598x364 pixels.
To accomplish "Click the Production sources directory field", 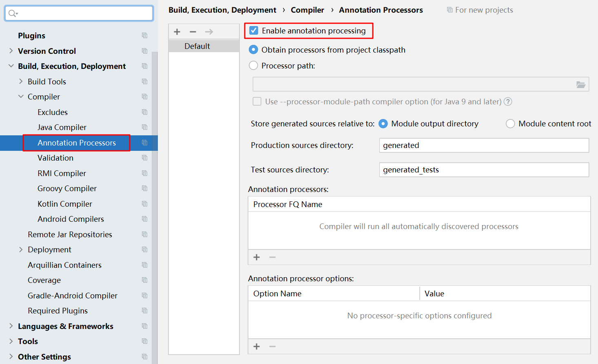I will 484,146.
